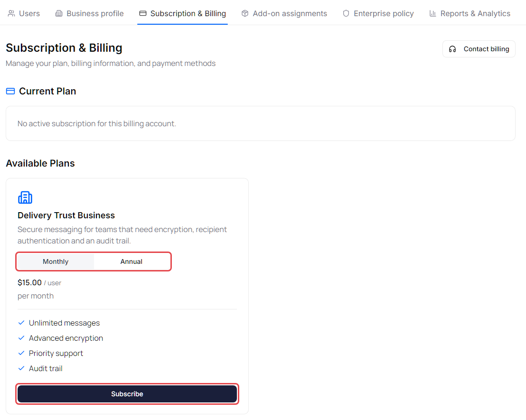Click the Reports & Analytics chart icon
Image resolution: width=526 pixels, height=420 pixels.
[x=433, y=13]
